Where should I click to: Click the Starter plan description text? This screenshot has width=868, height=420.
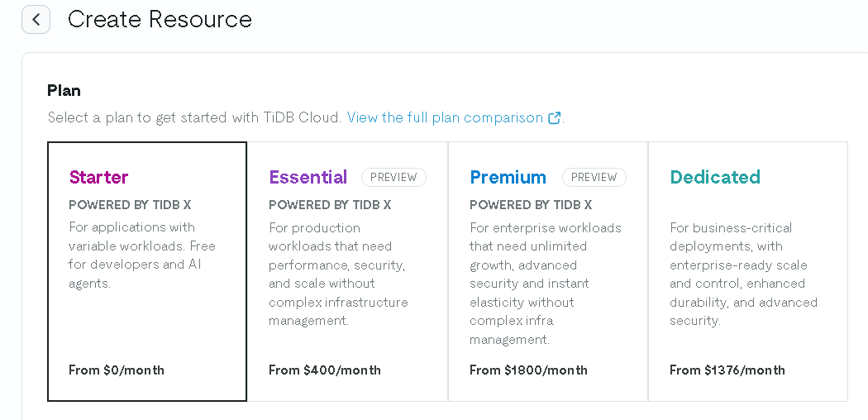(x=141, y=255)
